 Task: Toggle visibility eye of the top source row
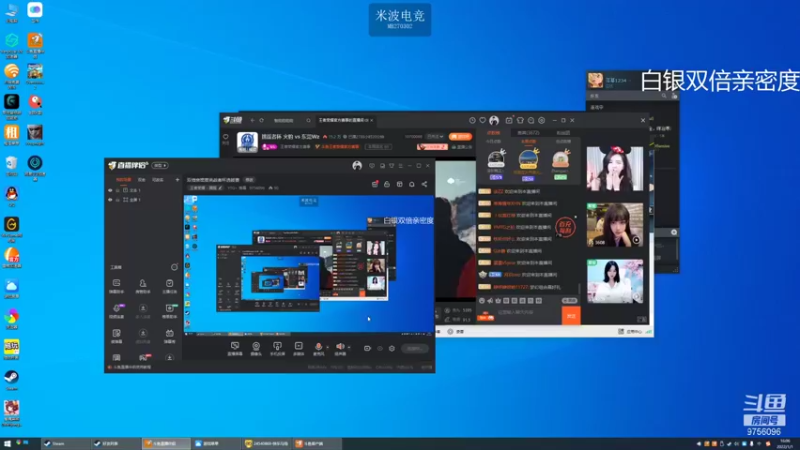click(110, 190)
